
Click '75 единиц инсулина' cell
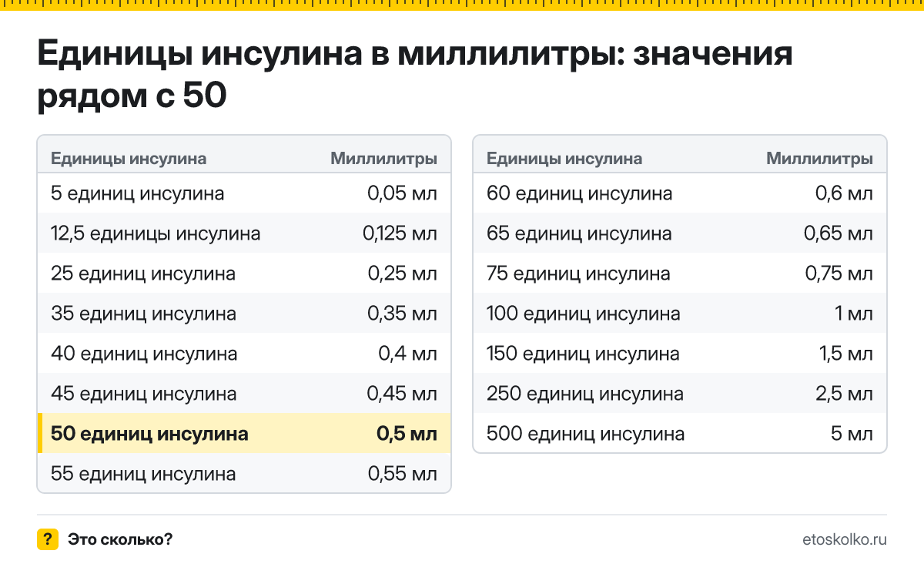point(578,273)
